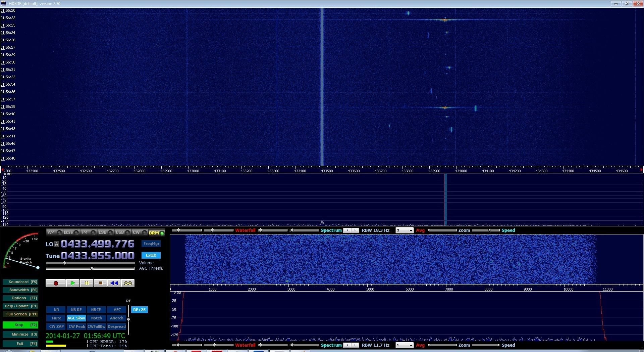Decrease RBW with upper left arrow
The height and width of the screenshot is (352, 644).
[x=347, y=230]
